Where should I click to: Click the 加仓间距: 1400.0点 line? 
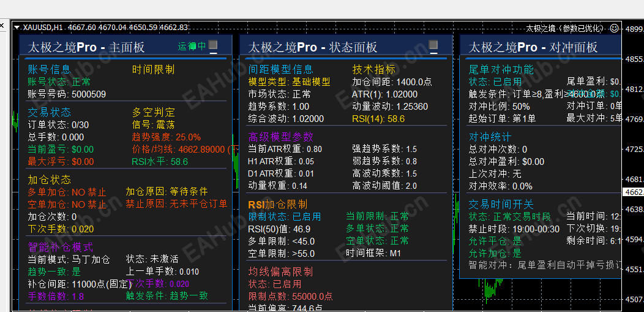(392, 82)
